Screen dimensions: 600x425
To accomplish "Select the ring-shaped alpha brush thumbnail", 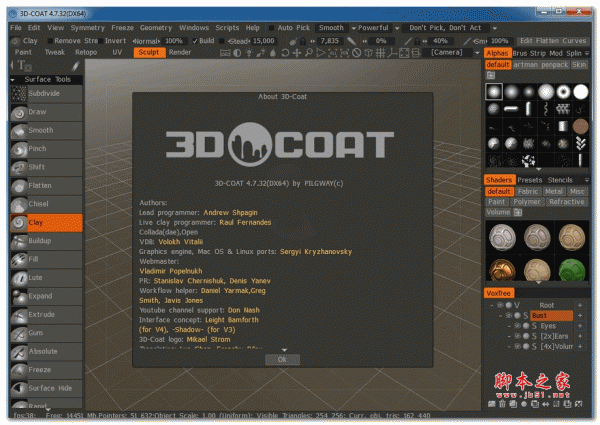I will pyautogui.click(x=563, y=92).
